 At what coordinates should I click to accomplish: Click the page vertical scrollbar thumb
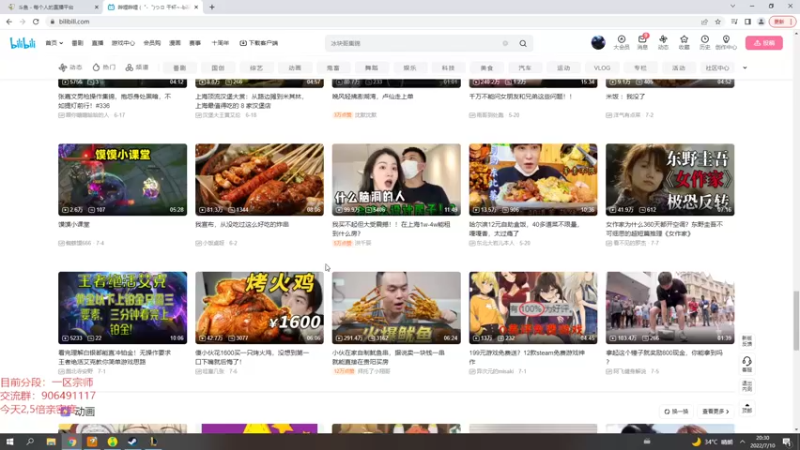tap(796, 320)
